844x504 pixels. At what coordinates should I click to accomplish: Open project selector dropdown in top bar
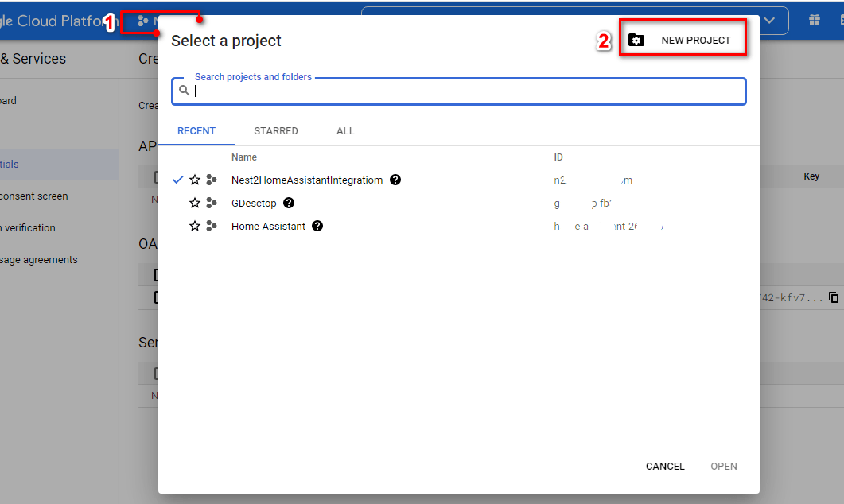[147, 21]
